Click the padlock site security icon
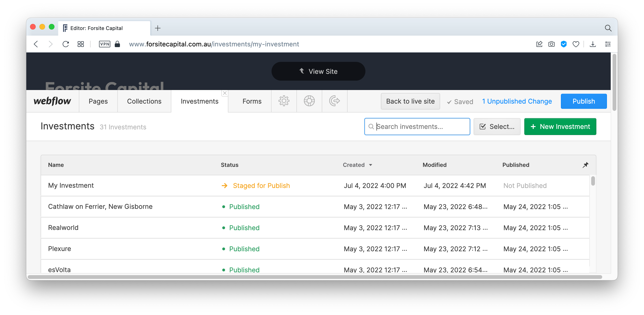This screenshot has width=644, height=315. (117, 44)
